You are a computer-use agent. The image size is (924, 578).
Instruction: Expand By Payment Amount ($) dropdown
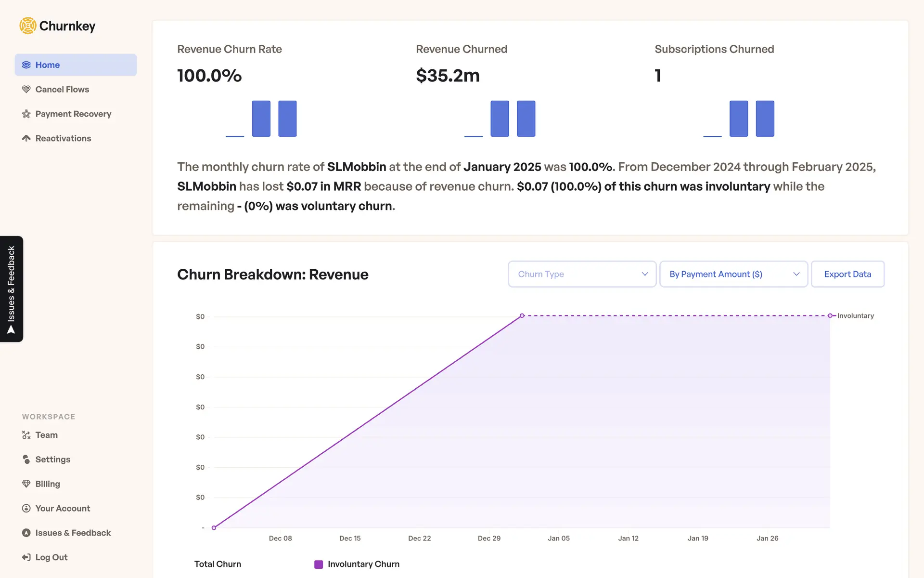733,274
